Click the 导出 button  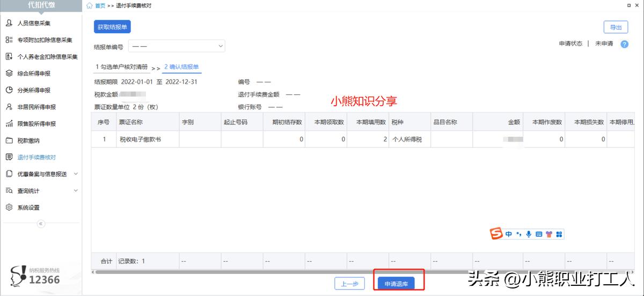(616, 28)
